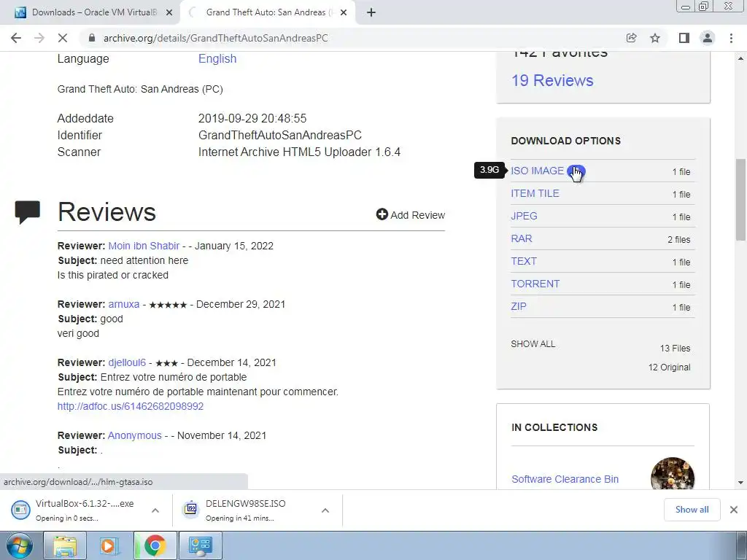Close the Grand Theft Auto San Andreas tab
The height and width of the screenshot is (560, 747).
pos(344,12)
